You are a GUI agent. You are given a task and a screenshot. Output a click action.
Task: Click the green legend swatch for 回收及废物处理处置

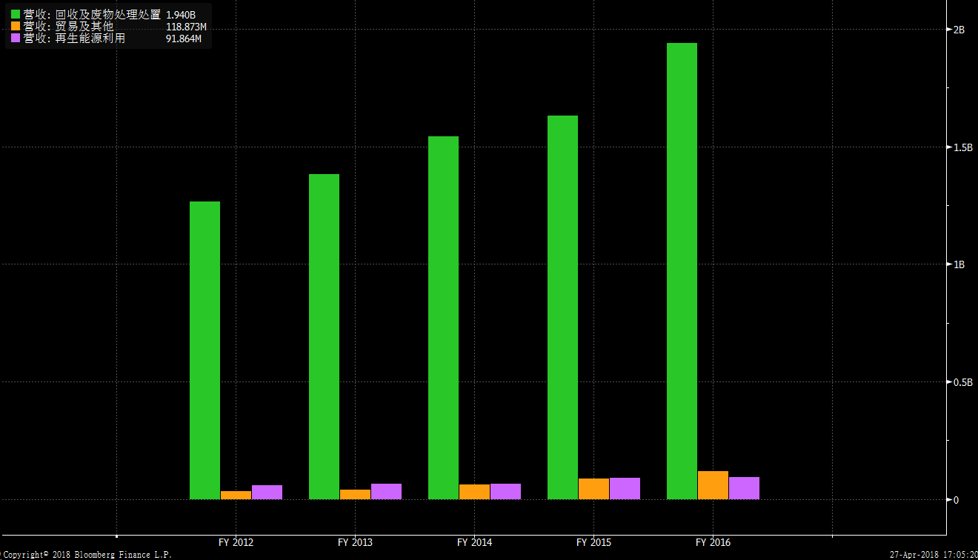(x=15, y=14)
